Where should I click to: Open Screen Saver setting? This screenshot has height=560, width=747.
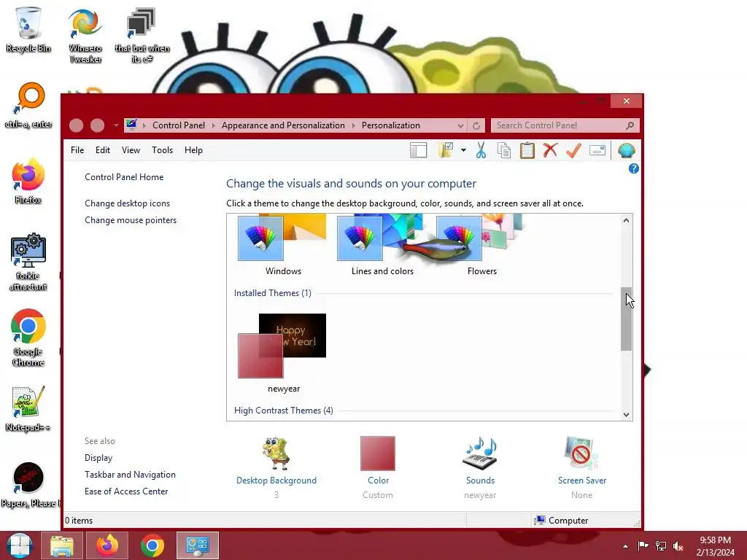pos(582,467)
